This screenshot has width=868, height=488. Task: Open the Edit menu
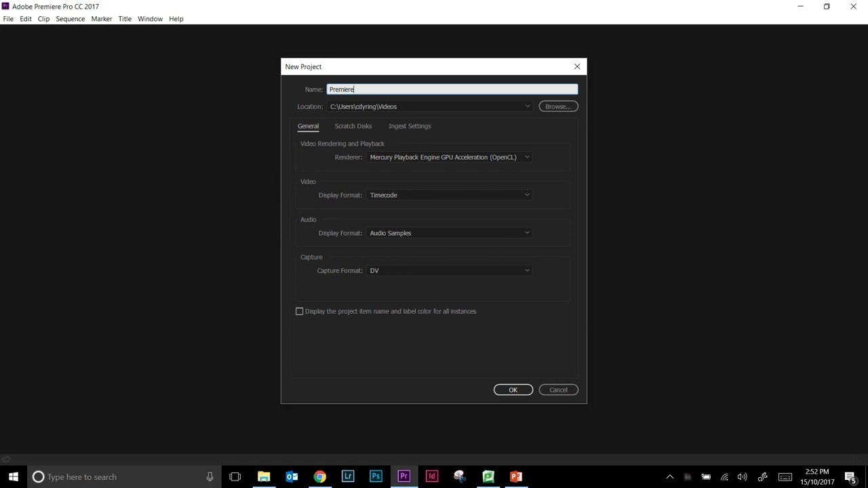click(26, 19)
